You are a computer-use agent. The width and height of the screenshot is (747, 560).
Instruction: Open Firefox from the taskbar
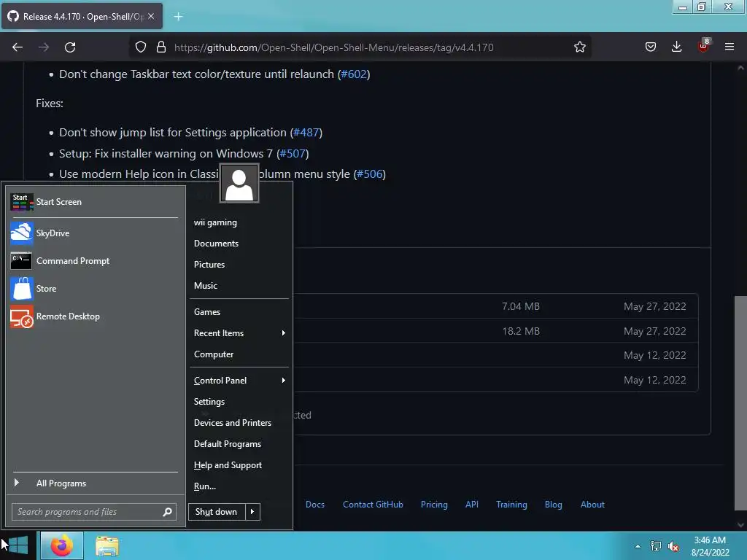(x=62, y=545)
